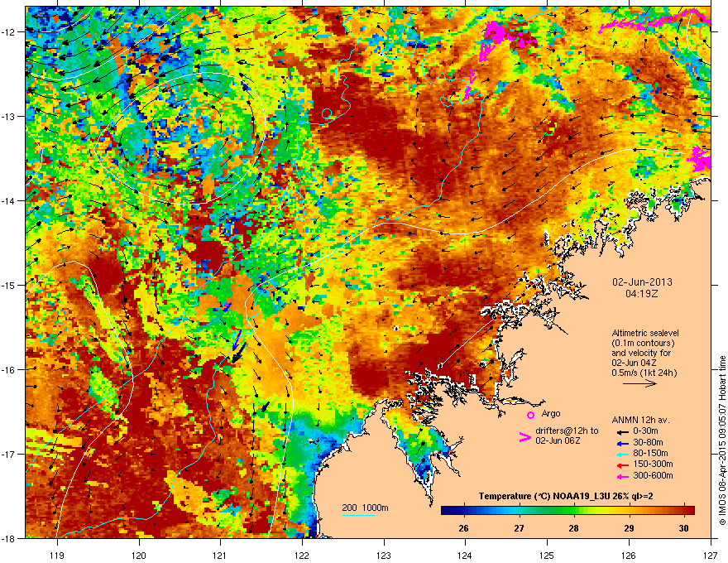
Task: Click the longitude axis label 125
Action: point(547,555)
